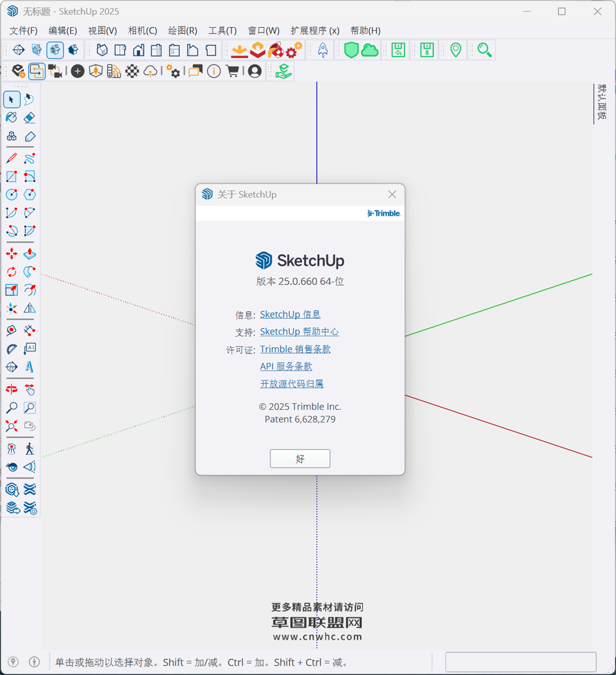Choose the Rectangle drawing tool
The image size is (616, 675).
coord(11,177)
